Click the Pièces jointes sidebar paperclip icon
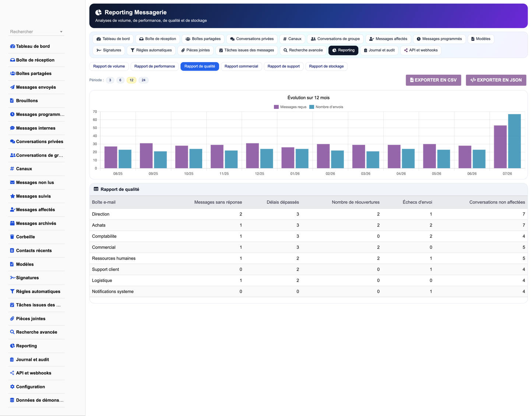 tap(12, 319)
